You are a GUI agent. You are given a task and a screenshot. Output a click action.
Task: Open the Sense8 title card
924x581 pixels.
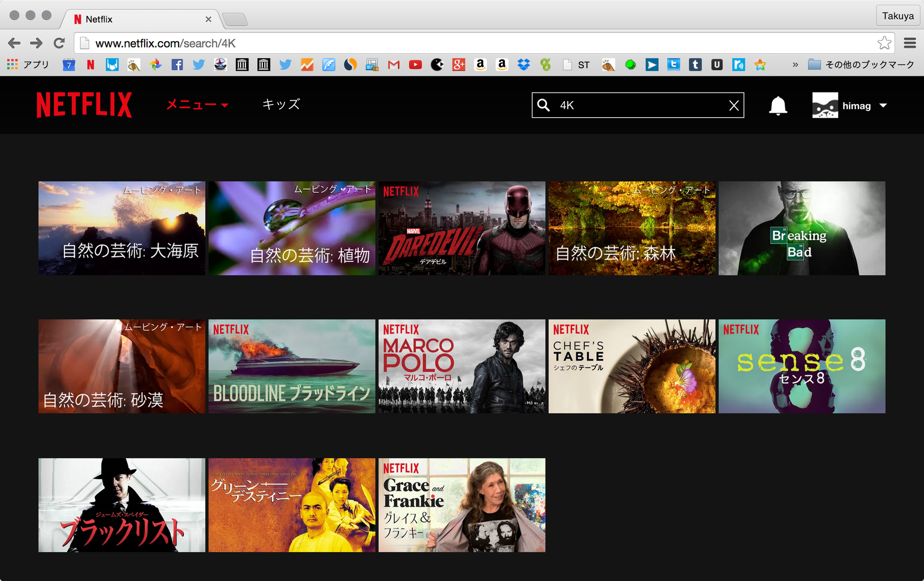802,366
